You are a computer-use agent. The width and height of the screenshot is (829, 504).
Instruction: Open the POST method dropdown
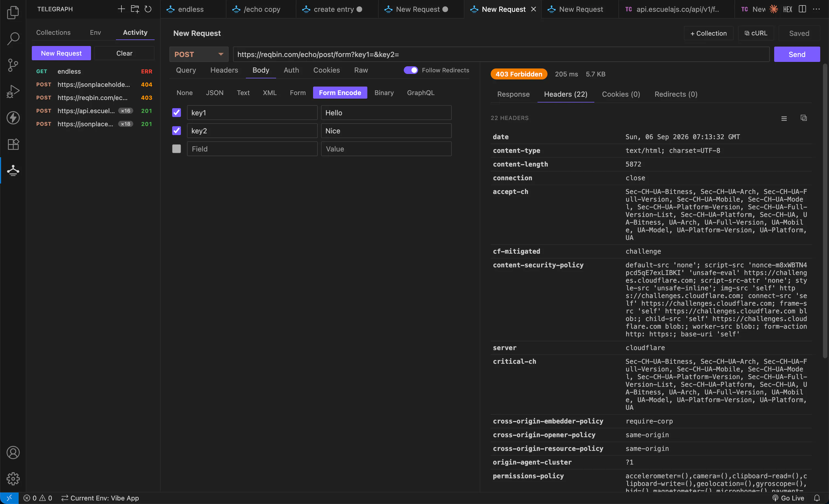pyautogui.click(x=199, y=54)
